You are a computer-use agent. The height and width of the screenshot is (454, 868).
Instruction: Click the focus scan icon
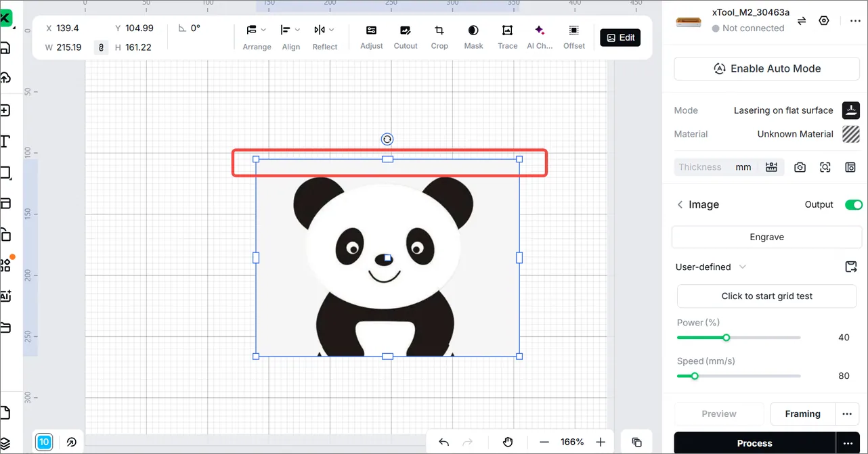tap(825, 167)
